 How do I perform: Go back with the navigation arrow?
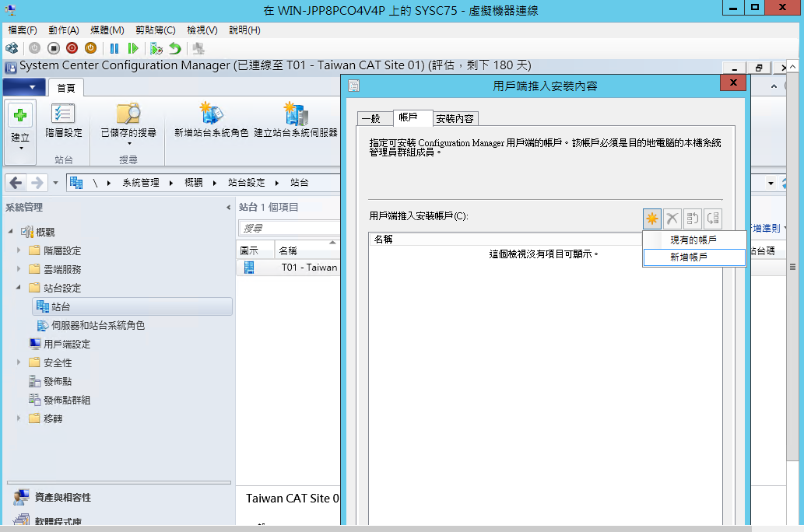pyautogui.click(x=16, y=183)
